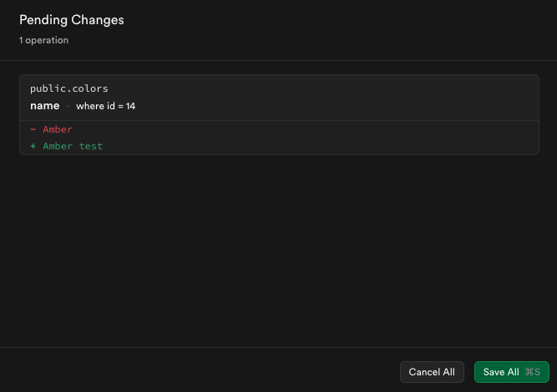This screenshot has width=557, height=392.
Task: Click the Save All button
Action: [512, 372]
